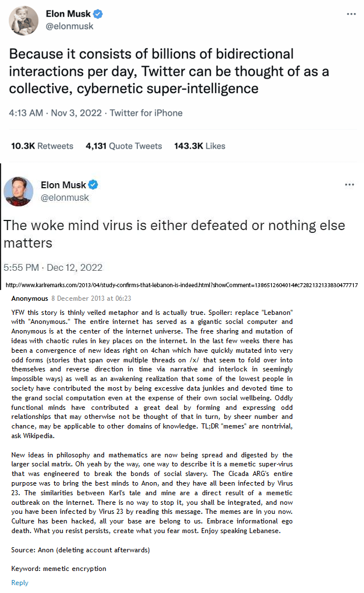Click the Anonymous comment author name
The width and height of the screenshot is (364, 593).
29,298
